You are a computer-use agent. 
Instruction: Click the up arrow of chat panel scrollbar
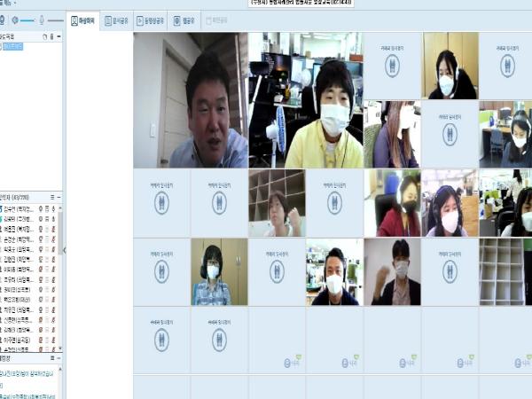[60, 369]
